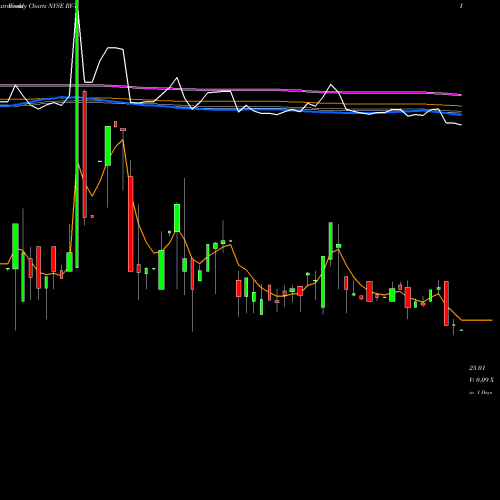The image size is (500, 500).
Task: Click the 'in 1 Days' label
Action: point(480,393)
